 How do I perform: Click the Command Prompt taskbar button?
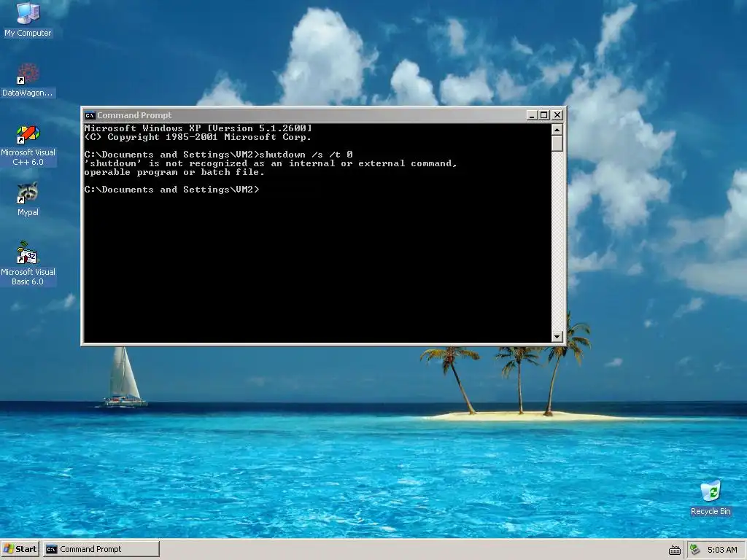(x=101, y=549)
